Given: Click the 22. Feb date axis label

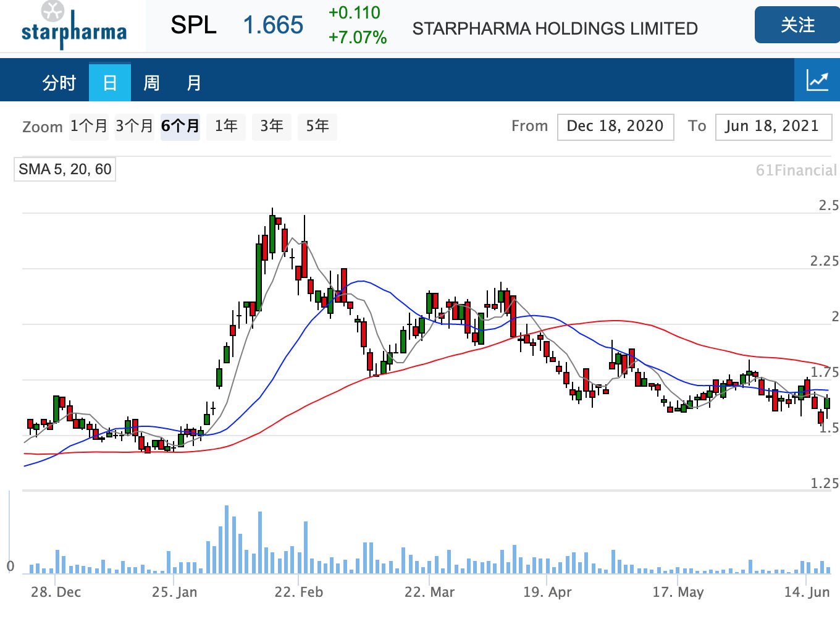Looking at the screenshot, I should (x=299, y=592).
